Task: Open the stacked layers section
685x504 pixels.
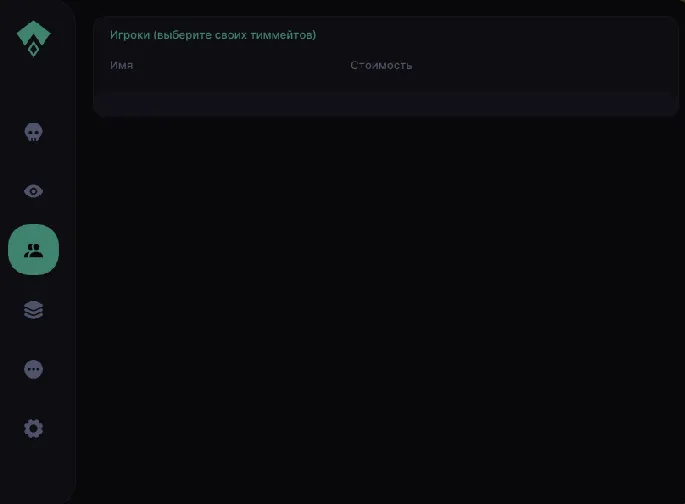Action: 33,310
